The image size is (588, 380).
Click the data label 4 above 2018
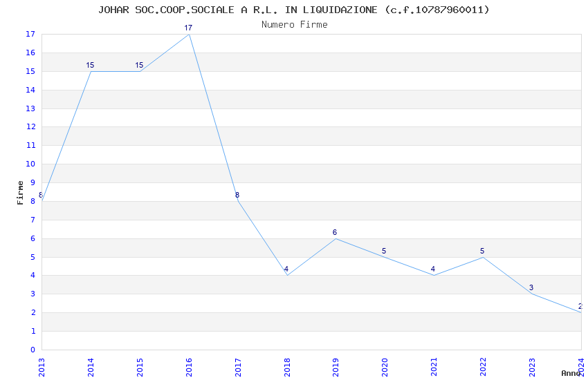tap(286, 269)
